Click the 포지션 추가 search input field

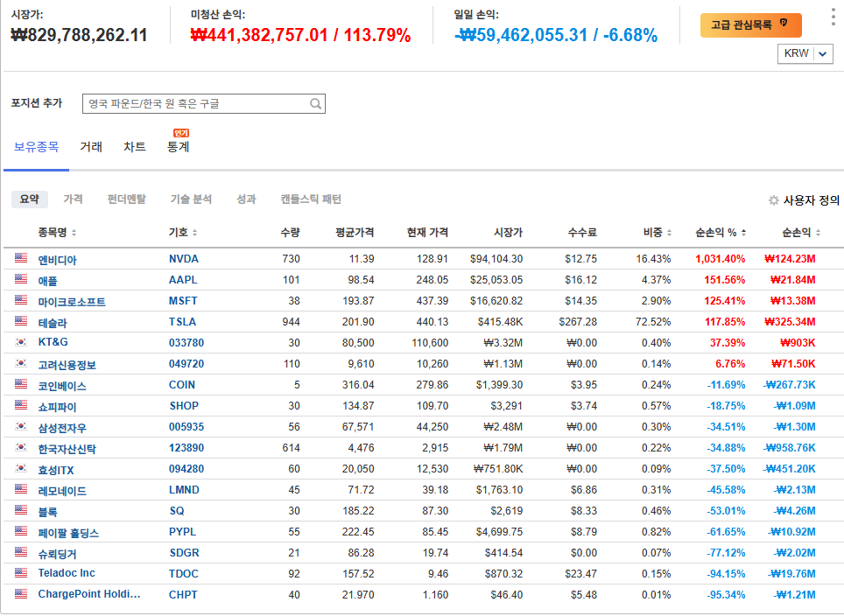tap(203, 104)
